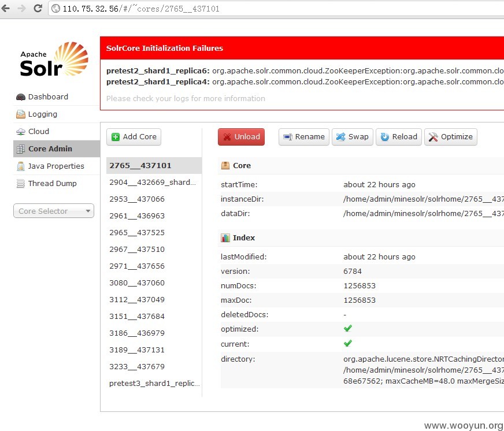Unload the selected core
This screenshot has height=431, width=504.
(241, 137)
